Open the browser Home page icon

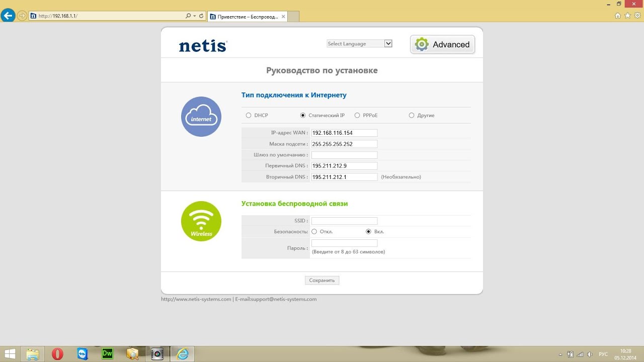click(x=618, y=16)
